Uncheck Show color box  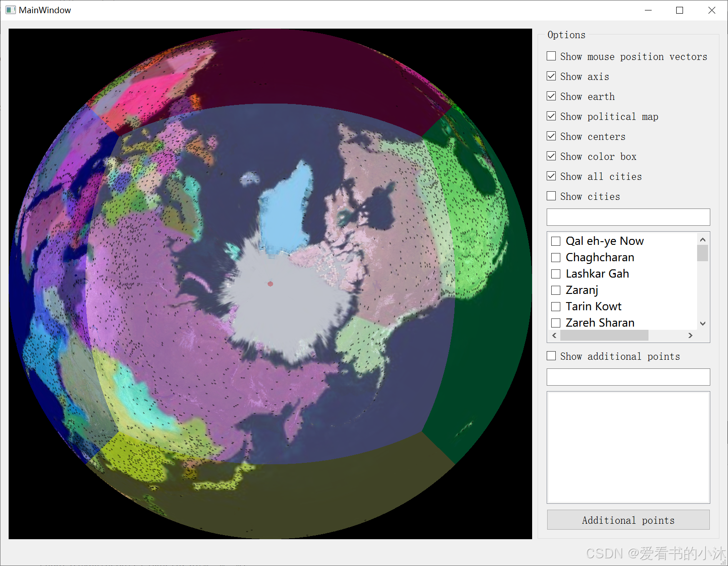pos(551,156)
